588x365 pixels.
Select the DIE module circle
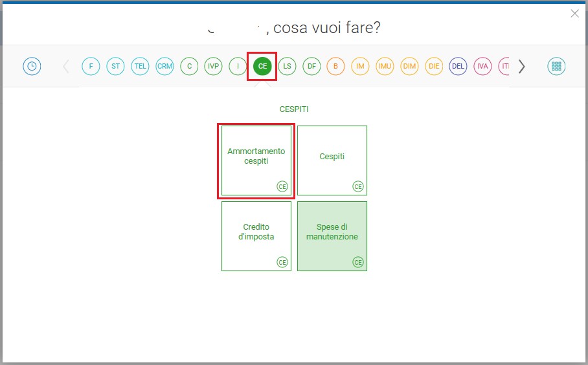coord(434,66)
